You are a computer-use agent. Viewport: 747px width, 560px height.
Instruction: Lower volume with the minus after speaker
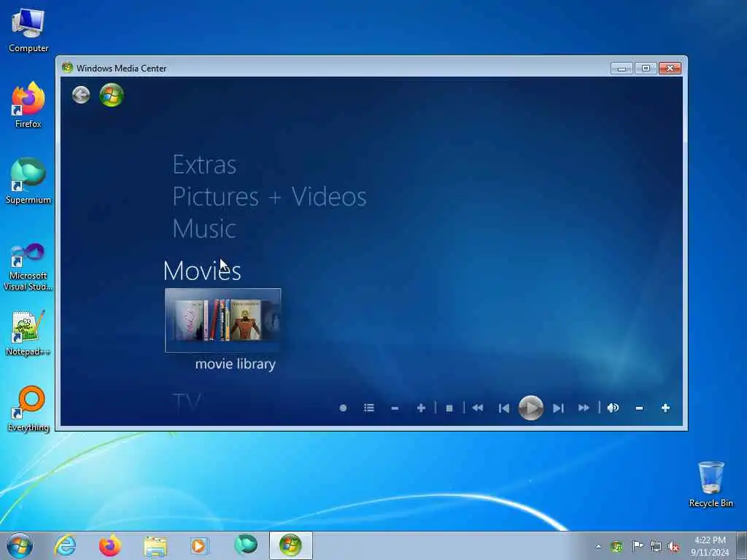(639, 408)
